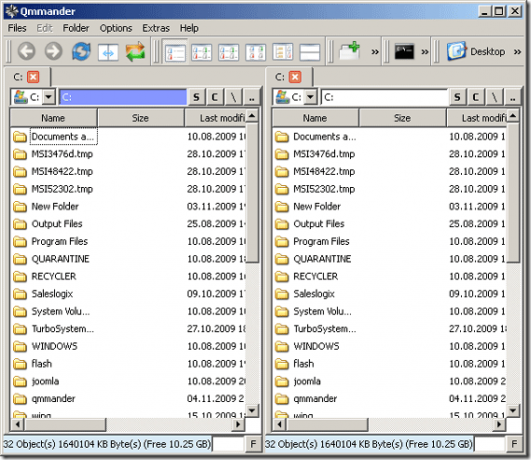
Task: Click the right panel path input field
Action: click(384, 97)
